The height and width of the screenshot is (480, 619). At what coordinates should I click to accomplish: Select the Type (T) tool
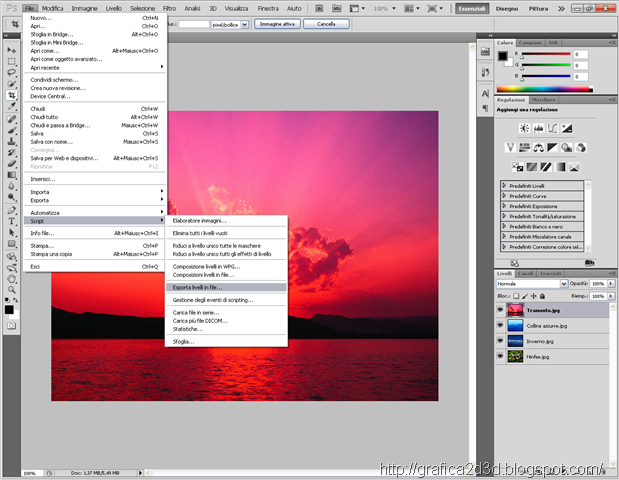11,220
